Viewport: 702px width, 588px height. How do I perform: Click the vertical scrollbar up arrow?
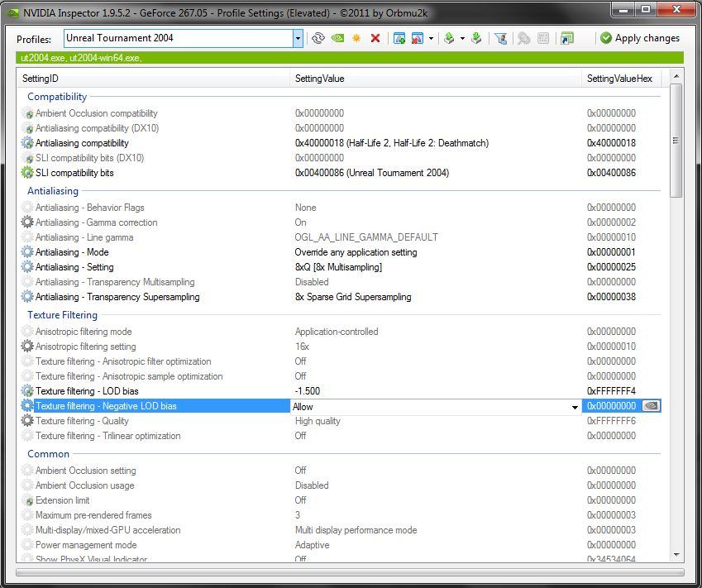click(676, 76)
